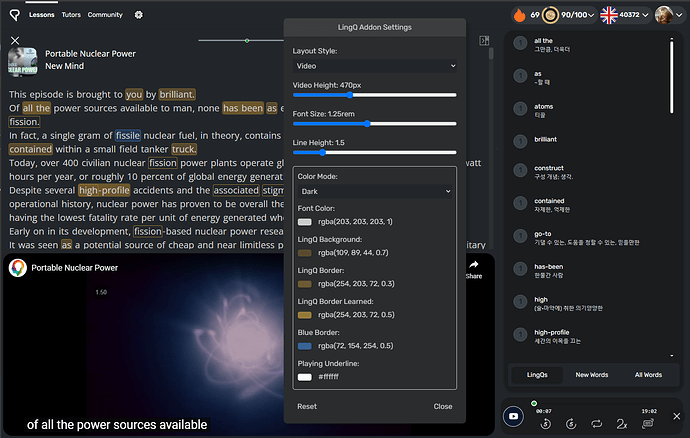Image resolution: width=690 pixels, height=438 pixels.
Task: Click the audio progress green marker
Action: coord(534,403)
